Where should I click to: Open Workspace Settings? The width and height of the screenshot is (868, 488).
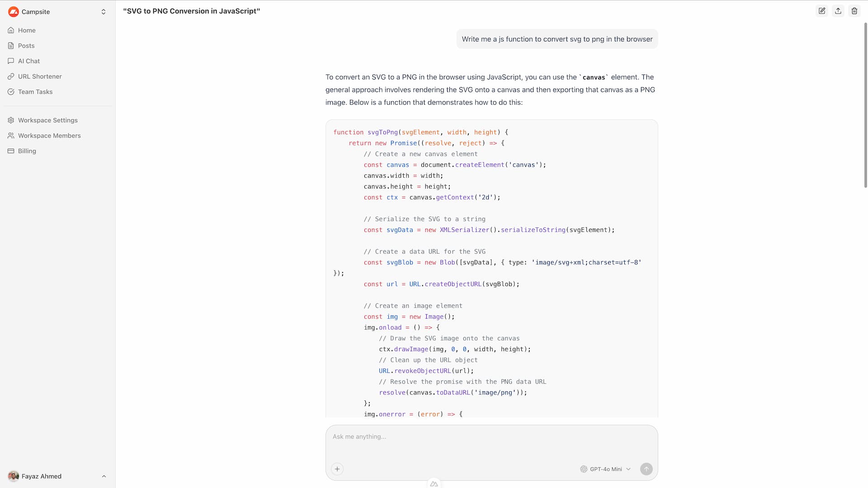[x=48, y=120]
